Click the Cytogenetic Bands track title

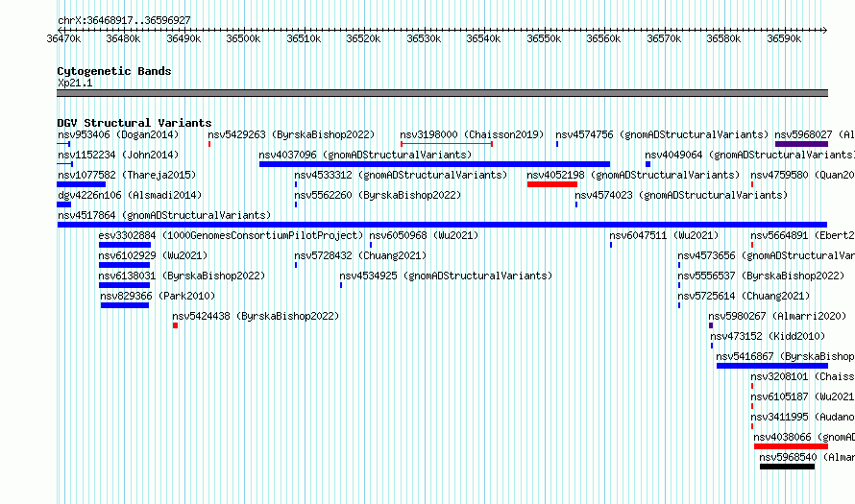[x=114, y=71]
